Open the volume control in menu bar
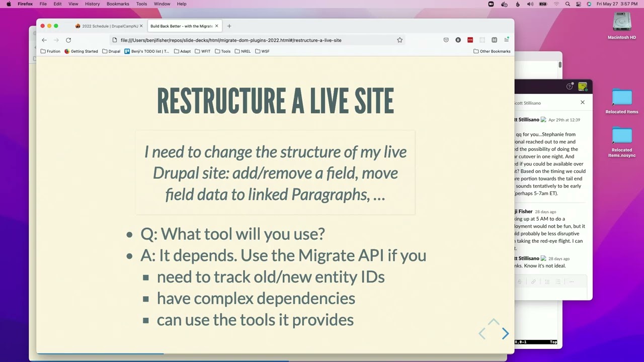This screenshot has height=362, width=644. point(530,4)
